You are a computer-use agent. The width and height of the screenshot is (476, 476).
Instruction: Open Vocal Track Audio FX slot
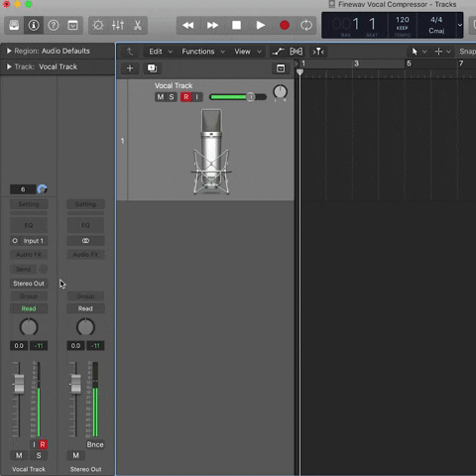pos(29,255)
